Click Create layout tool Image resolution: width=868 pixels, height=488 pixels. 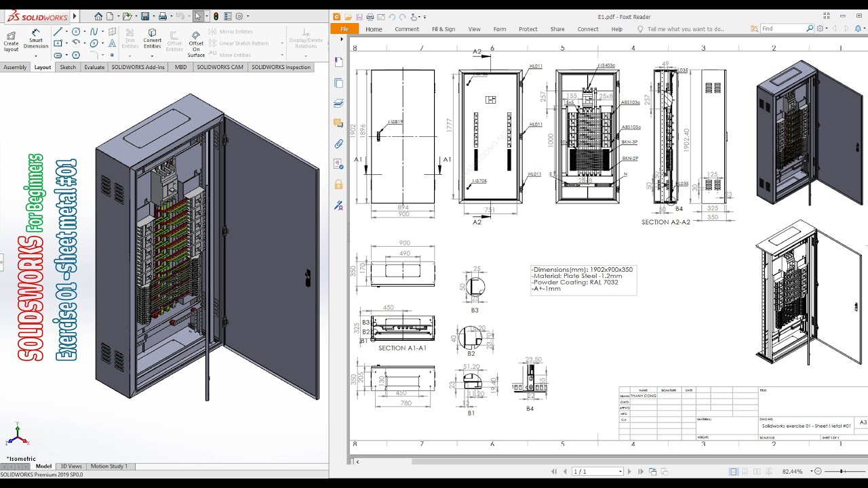coord(11,41)
